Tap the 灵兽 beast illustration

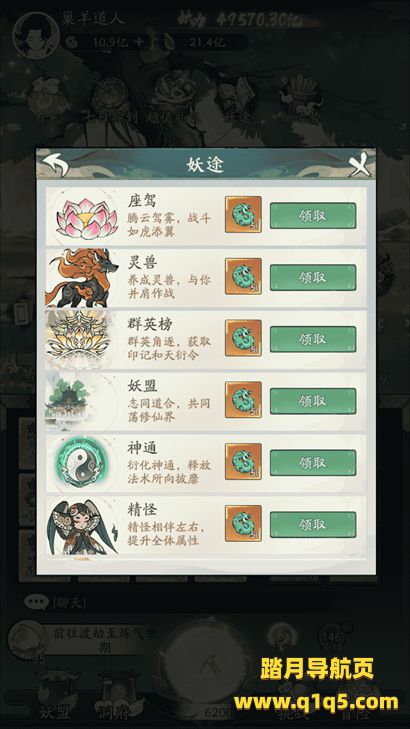coord(80,278)
